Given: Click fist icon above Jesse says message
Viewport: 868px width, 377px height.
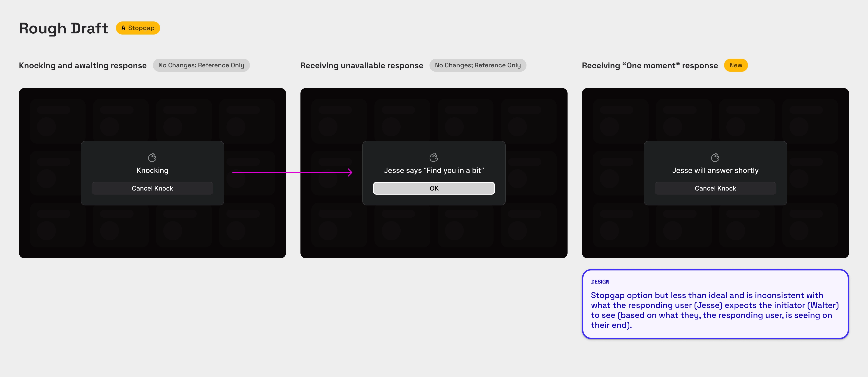Looking at the screenshot, I should (434, 157).
